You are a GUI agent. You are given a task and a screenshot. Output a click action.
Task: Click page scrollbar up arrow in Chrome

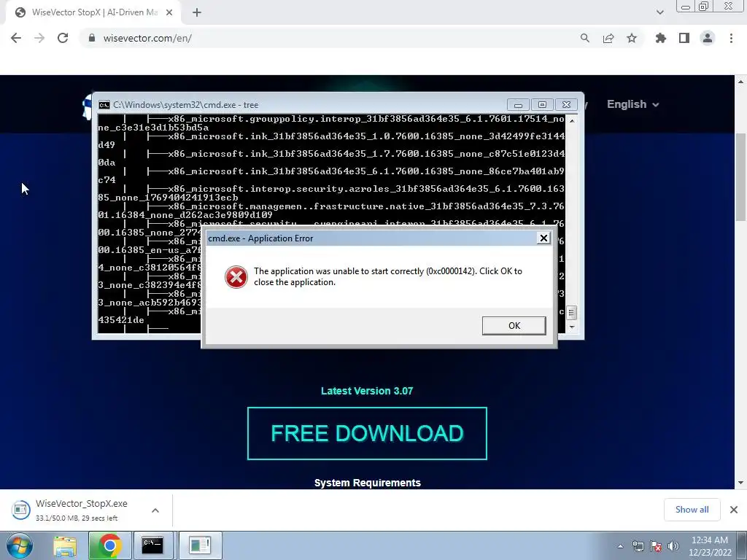(x=741, y=82)
